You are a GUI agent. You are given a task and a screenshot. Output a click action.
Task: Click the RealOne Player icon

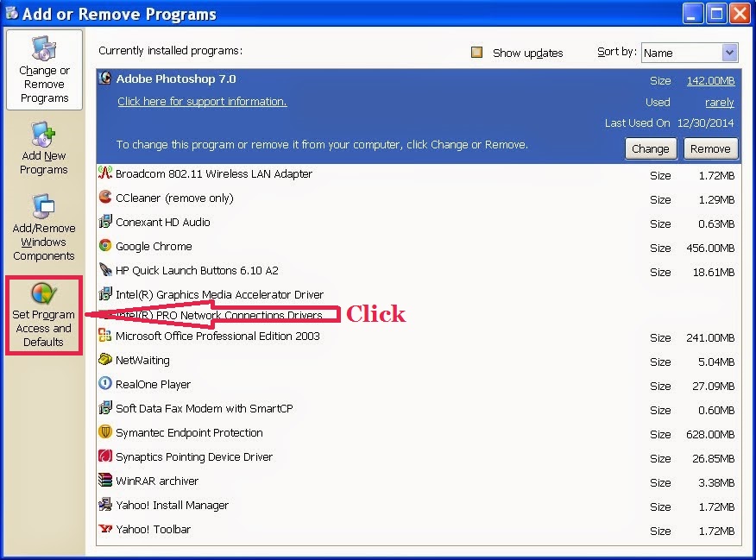105,383
